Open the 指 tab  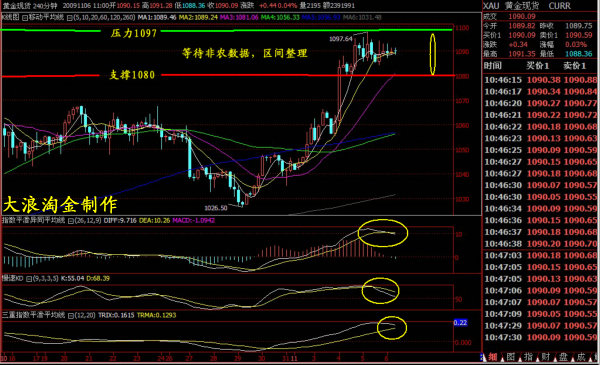tap(528, 357)
